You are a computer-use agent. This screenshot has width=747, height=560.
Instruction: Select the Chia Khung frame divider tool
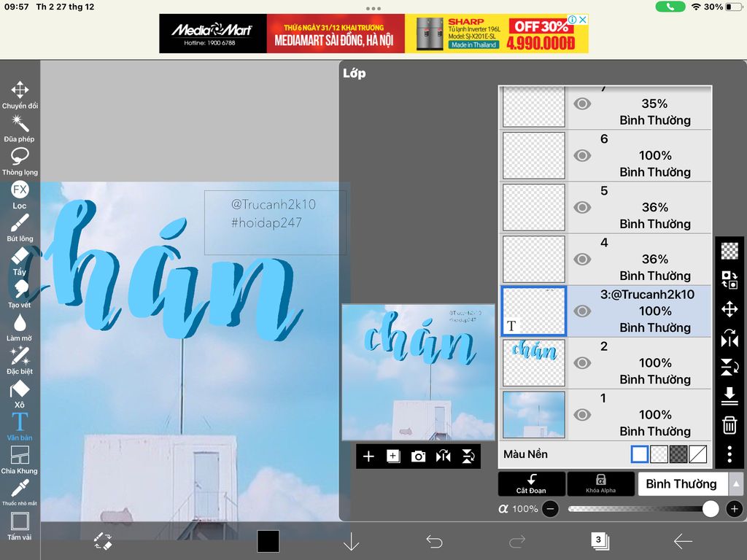coord(20,460)
